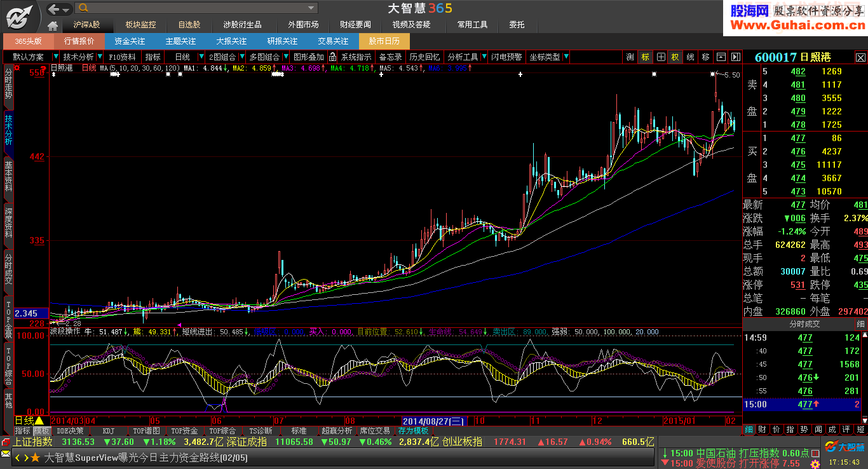Viewport: 868px width, 469px height.
Task: Click the lock icon beside 图形叠加
Action: click(x=332, y=57)
